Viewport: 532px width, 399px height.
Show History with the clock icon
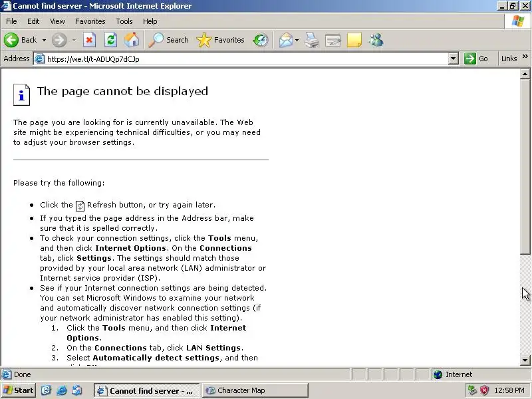point(261,40)
